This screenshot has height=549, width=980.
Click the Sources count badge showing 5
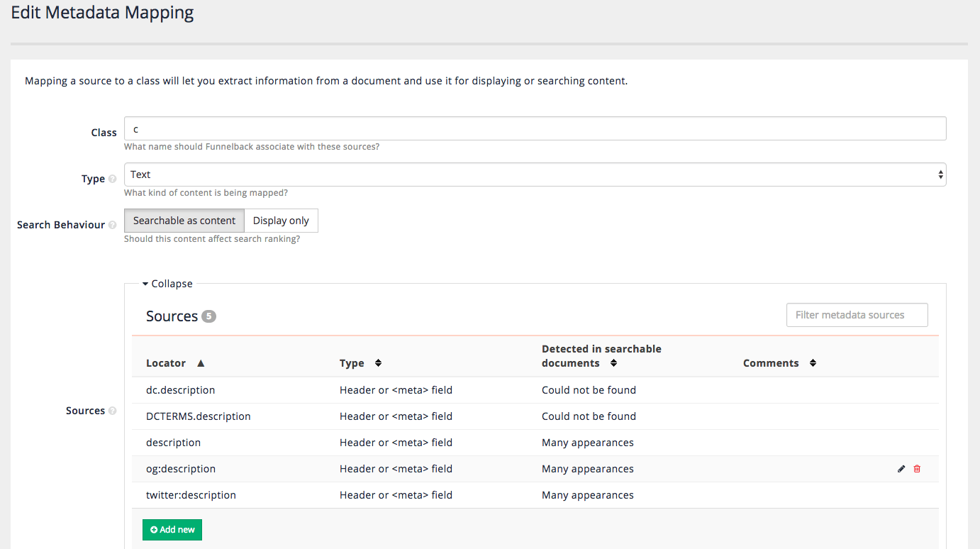point(208,316)
